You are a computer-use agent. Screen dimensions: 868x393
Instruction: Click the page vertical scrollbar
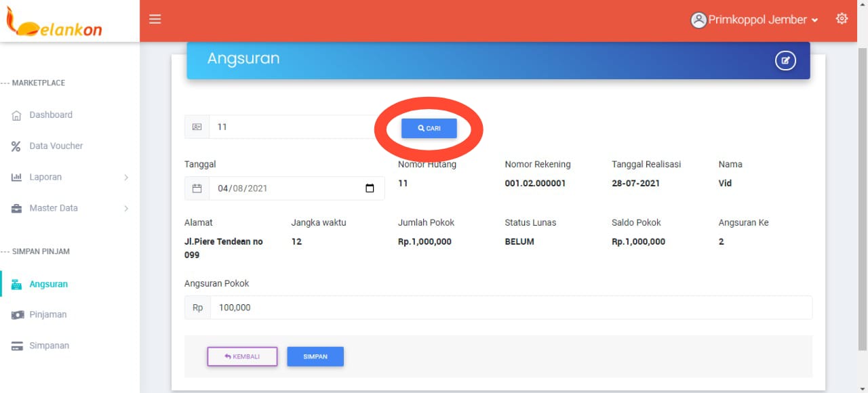point(862,203)
